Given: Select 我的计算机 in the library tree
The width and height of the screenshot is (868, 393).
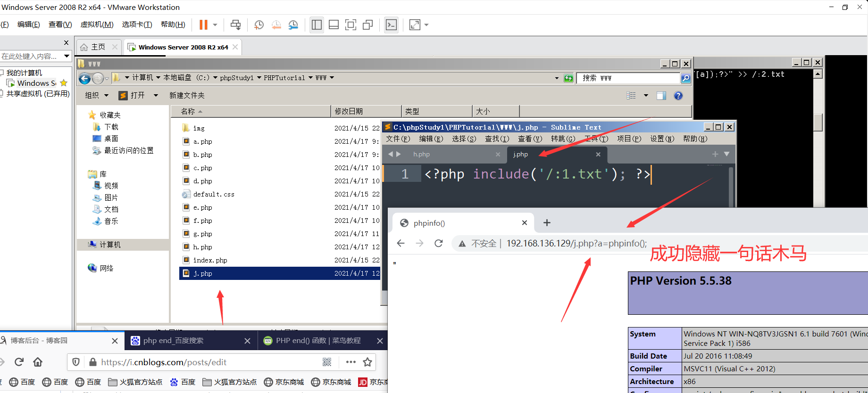Looking at the screenshot, I should (24, 73).
